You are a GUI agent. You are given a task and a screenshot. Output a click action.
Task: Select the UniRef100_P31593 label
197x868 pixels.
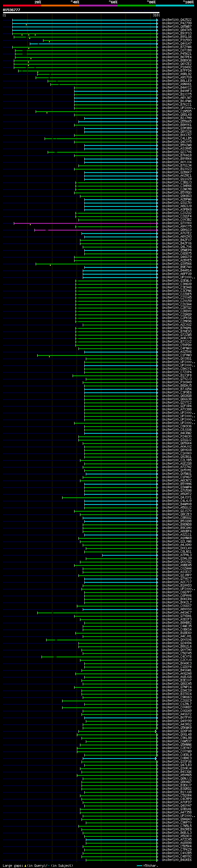pos(176,40)
